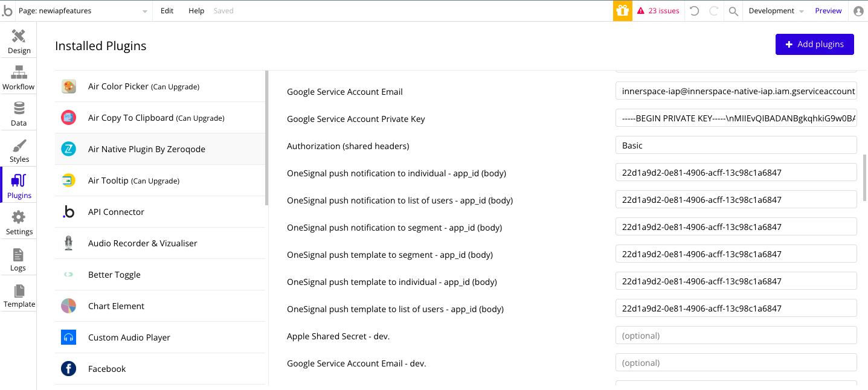This screenshot has width=868, height=390.
Task: Click the search magnifier icon
Action: [733, 11]
